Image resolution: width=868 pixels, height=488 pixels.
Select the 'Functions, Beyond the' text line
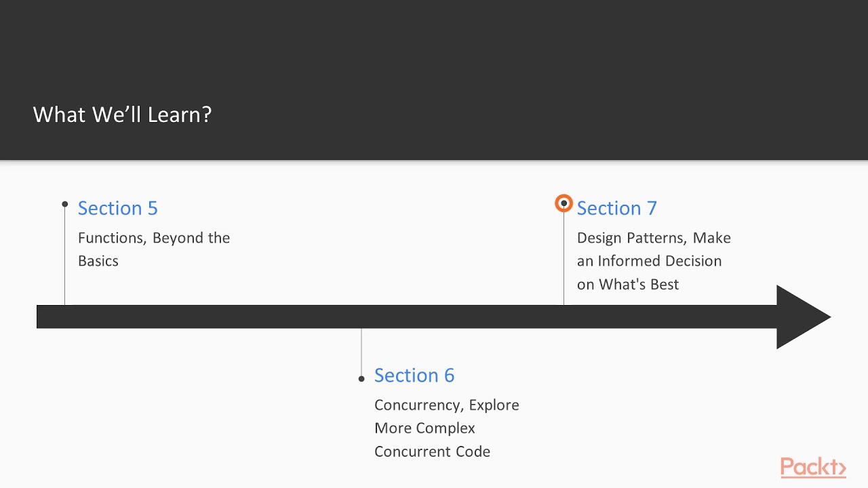click(154, 238)
